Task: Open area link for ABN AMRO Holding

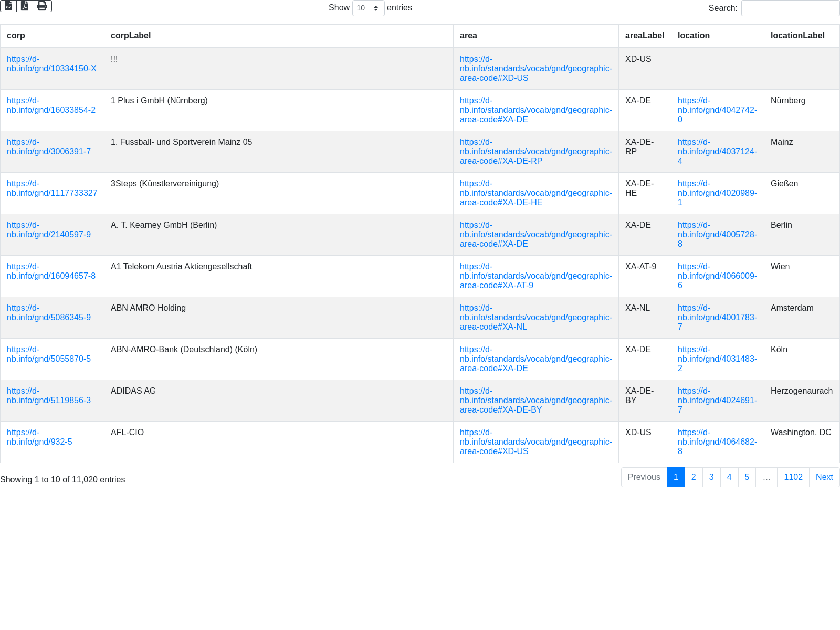Action: [535, 318]
